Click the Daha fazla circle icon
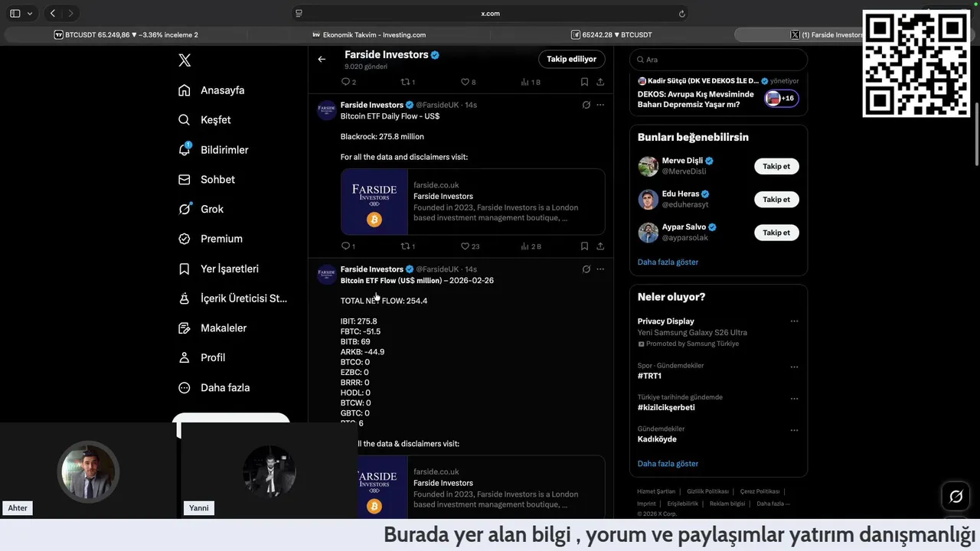980x551 pixels. click(184, 388)
